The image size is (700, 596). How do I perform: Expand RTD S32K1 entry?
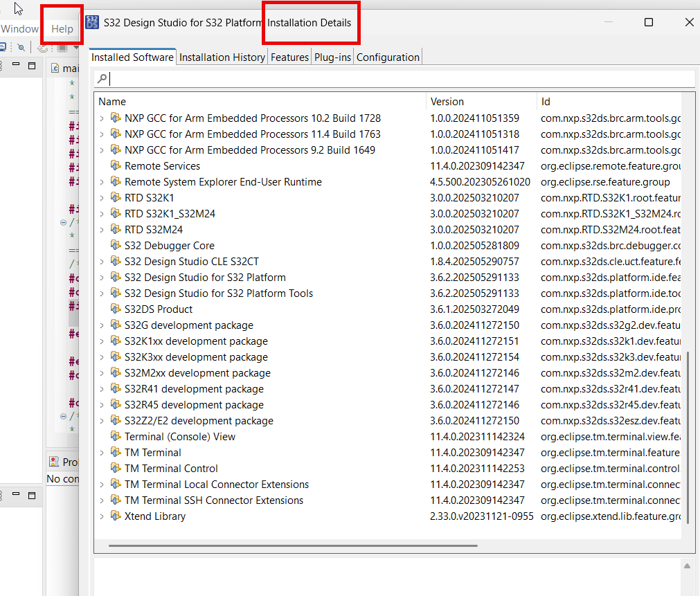[102, 198]
